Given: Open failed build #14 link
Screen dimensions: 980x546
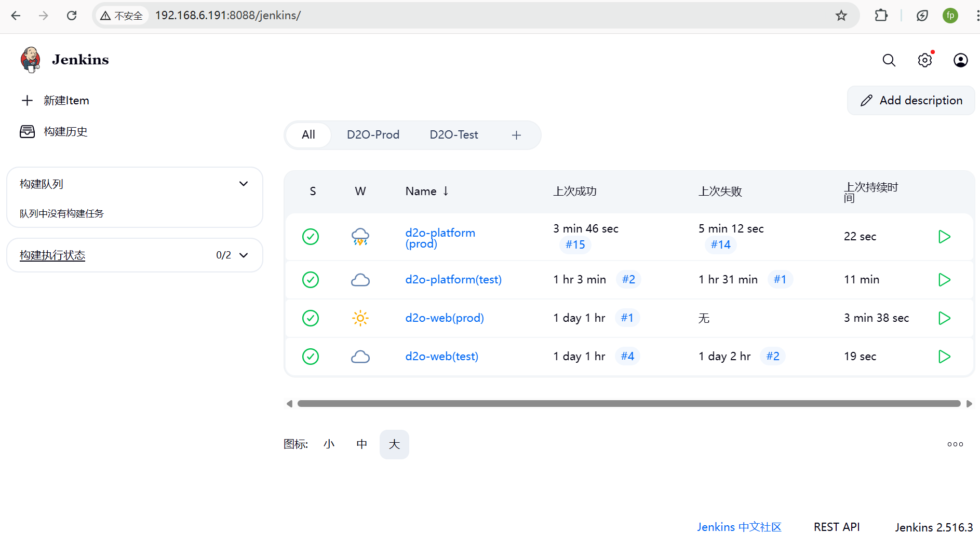Looking at the screenshot, I should coord(720,244).
